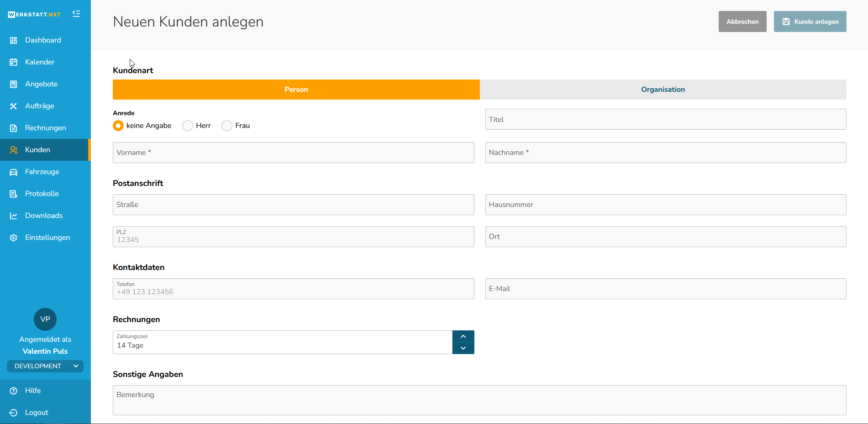This screenshot has width=868, height=424.
Task: Click the Hilfe link
Action: (45, 391)
